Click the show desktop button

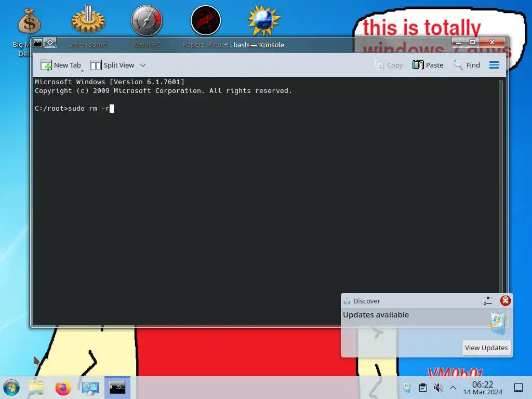pos(518,388)
